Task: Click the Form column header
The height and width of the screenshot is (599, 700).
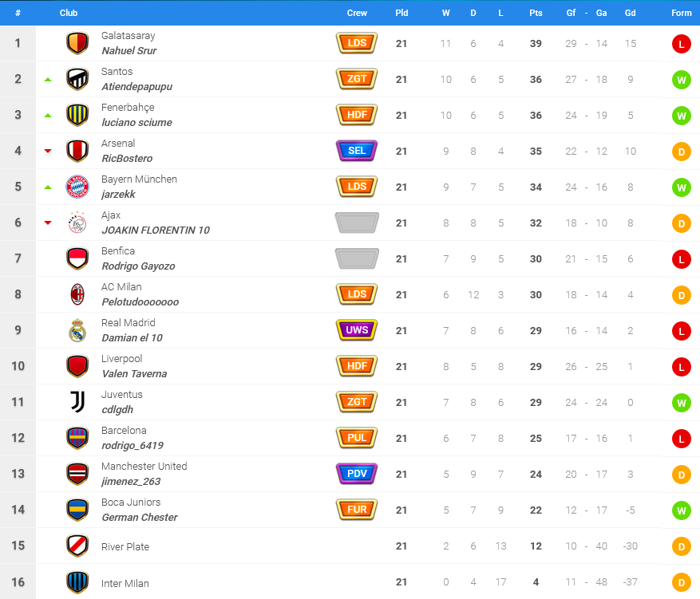Action: coord(682,13)
